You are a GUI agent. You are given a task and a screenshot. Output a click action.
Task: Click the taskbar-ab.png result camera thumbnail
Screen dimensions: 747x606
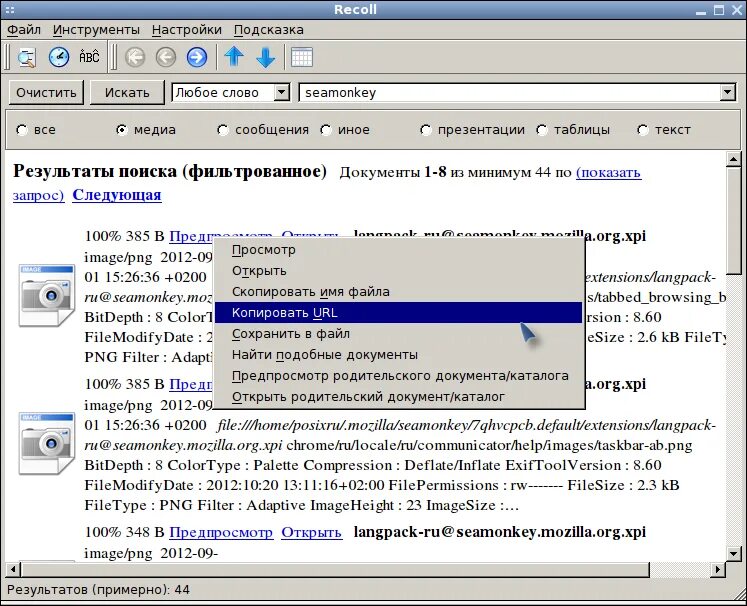tap(47, 444)
